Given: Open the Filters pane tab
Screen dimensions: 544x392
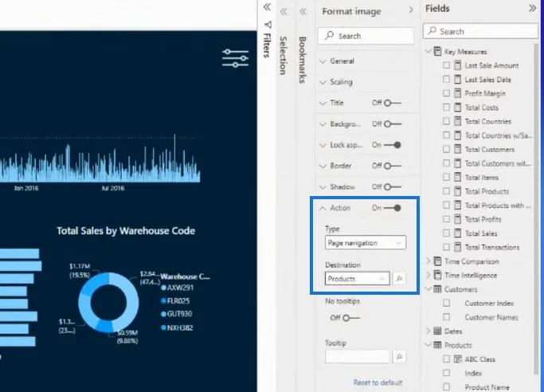Looking at the screenshot, I should click(267, 45).
